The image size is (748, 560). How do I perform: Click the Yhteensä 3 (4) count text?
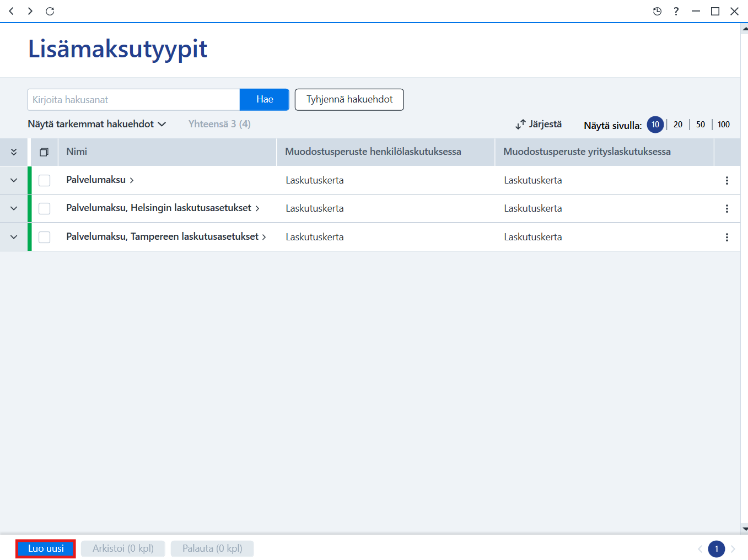(219, 124)
